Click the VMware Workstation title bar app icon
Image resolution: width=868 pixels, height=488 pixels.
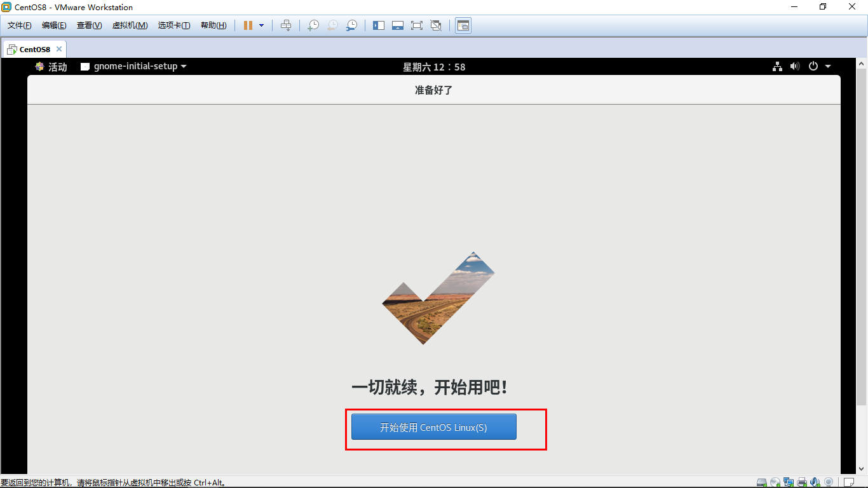click(7, 7)
